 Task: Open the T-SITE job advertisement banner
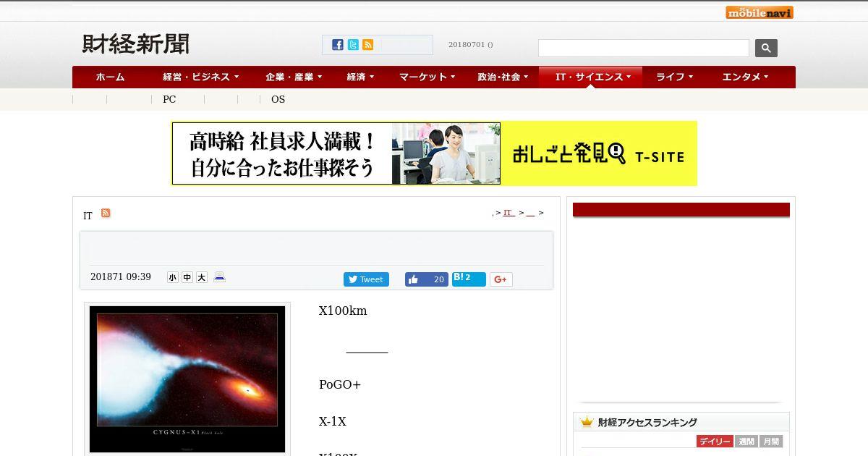point(434,153)
